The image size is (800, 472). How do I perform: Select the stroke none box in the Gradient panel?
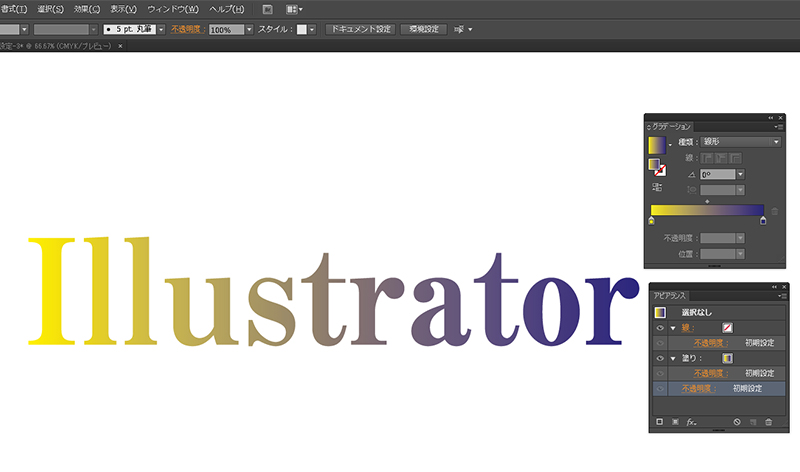click(660, 170)
